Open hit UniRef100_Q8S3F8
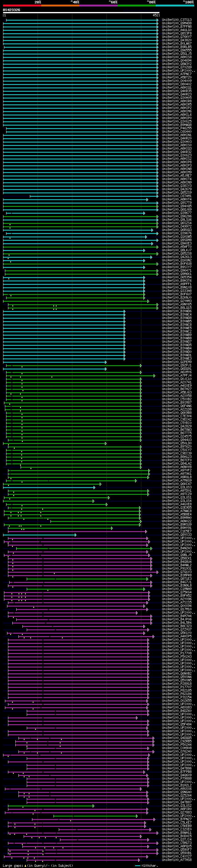Viewport: 197px width, 868px height. pos(177,33)
